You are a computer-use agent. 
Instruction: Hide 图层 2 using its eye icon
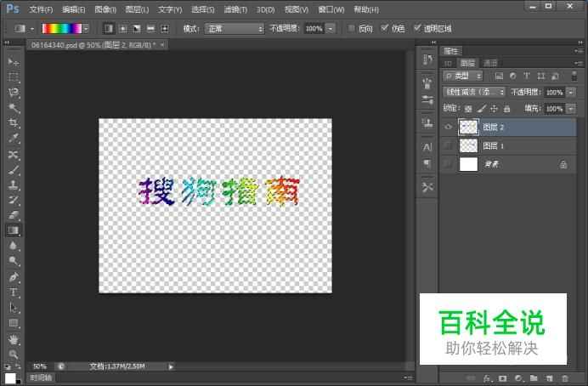click(x=448, y=127)
